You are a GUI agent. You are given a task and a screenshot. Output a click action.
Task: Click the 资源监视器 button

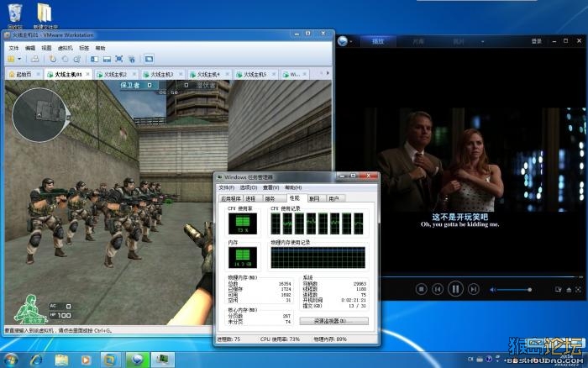[x=333, y=321]
